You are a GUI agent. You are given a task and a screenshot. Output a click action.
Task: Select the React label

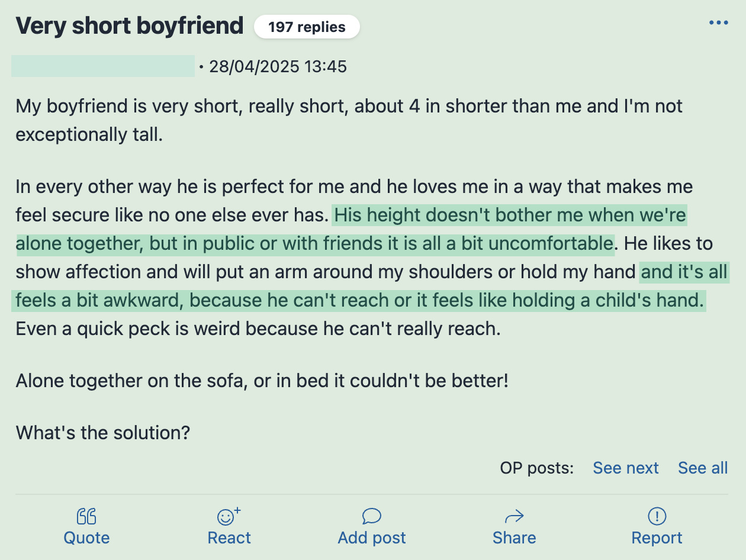229,538
